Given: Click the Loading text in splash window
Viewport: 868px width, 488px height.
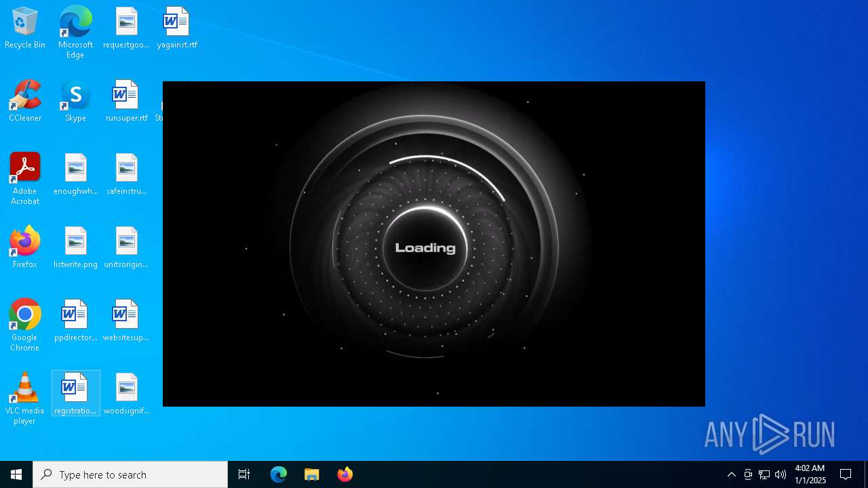Looking at the screenshot, I should coord(425,248).
